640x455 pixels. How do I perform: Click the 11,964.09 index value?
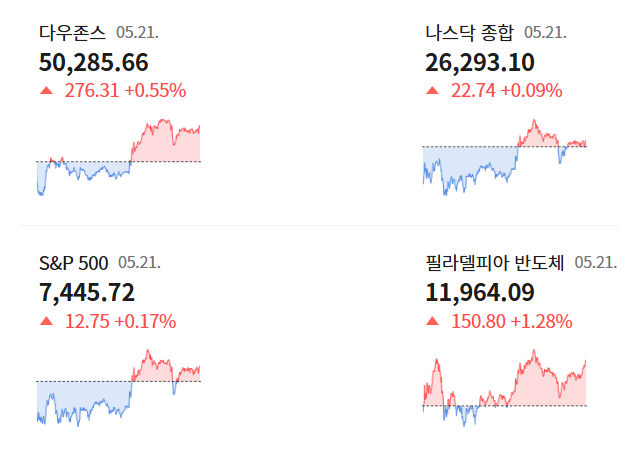coord(480,293)
